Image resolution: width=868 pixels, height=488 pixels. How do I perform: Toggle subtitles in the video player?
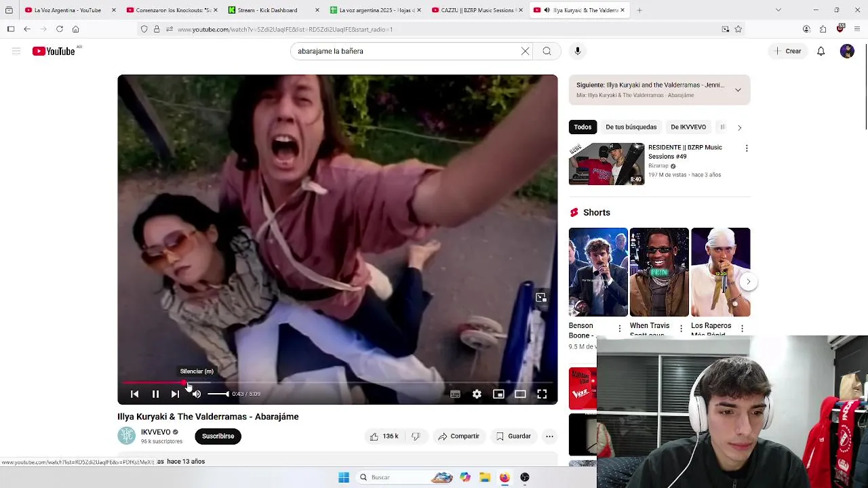(x=455, y=394)
